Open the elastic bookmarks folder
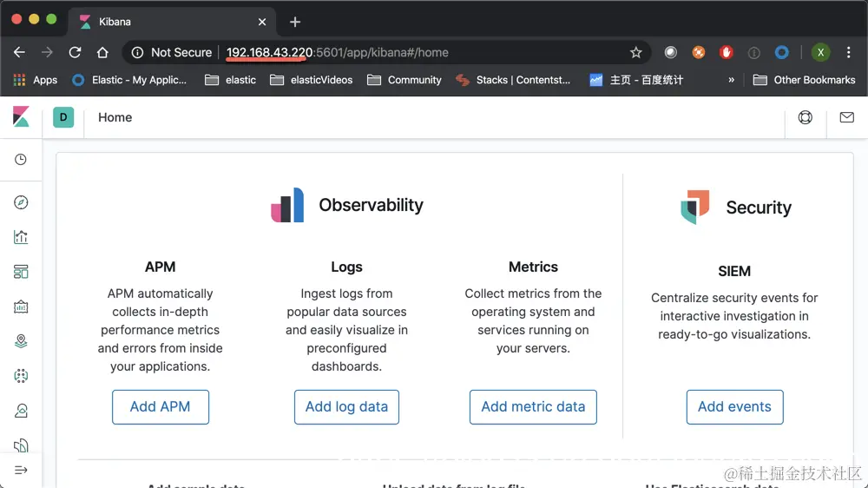Image resolution: width=868 pixels, height=488 pixels. click(230, 80)
